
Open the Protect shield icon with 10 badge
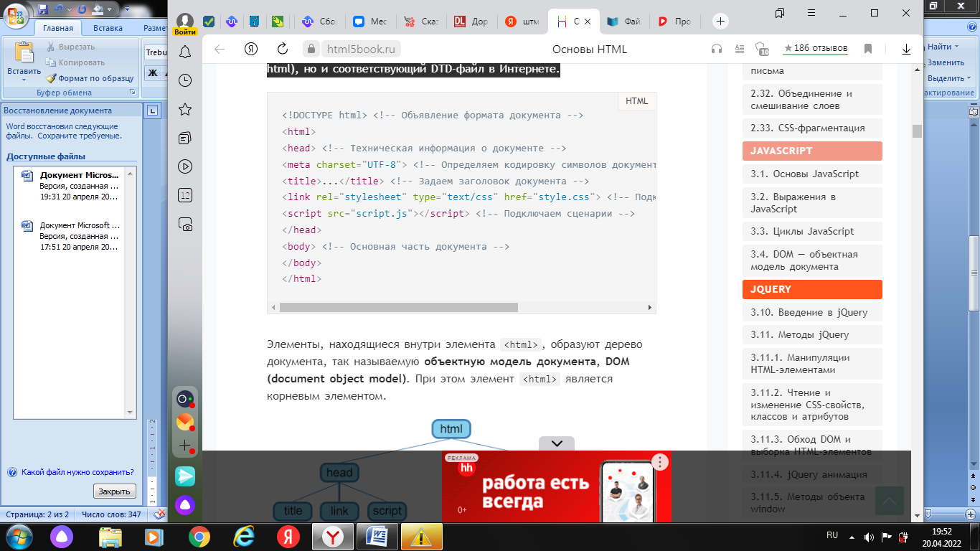[x=763, y=49]
